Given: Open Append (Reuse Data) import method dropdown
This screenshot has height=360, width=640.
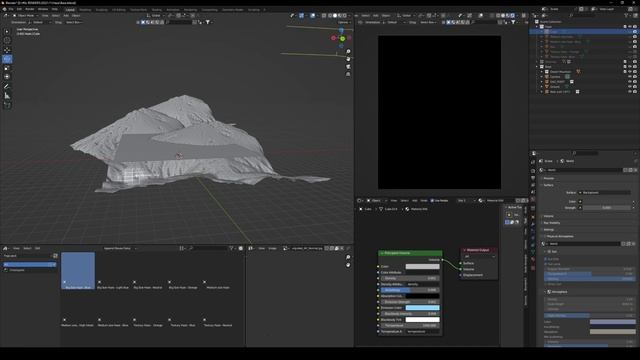Looking at the screenshot, I should (x=120, y=248).
